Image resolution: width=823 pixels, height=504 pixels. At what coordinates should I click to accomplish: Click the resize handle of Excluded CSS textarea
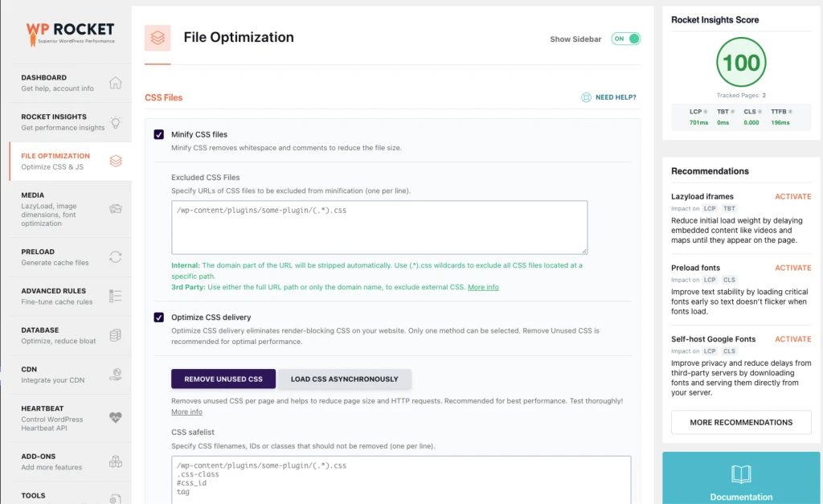click(x=584, y=251)
